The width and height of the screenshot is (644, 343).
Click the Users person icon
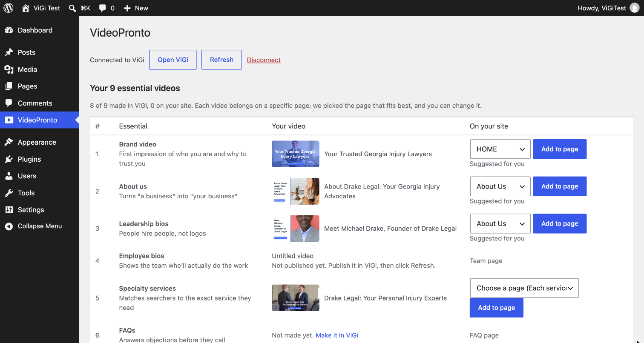pyautogui.click(x=9, y=176)
